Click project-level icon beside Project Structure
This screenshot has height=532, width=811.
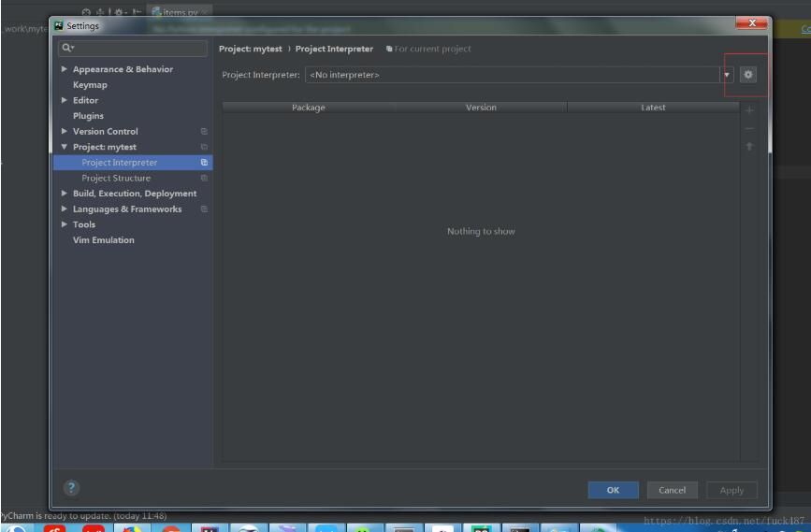(204, 178)
